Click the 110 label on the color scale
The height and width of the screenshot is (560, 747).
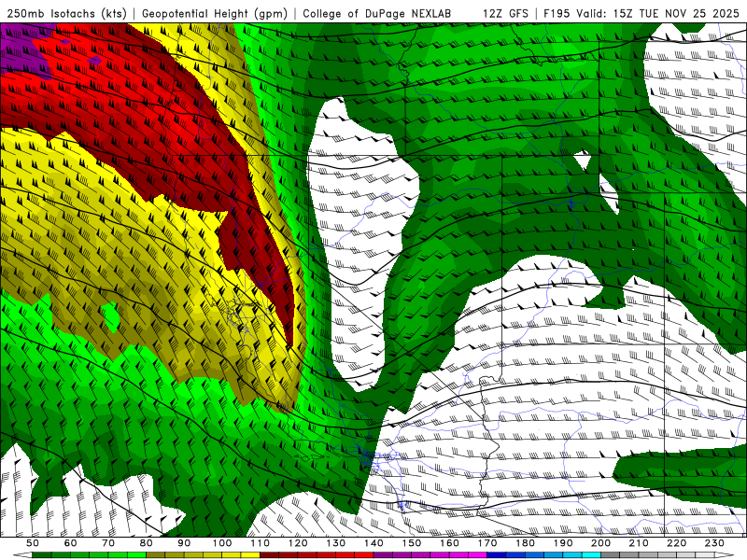tap(260, 543)
